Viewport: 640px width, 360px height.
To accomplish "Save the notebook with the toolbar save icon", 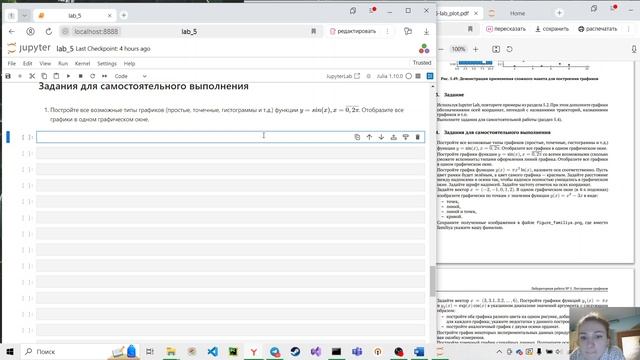I will click(x=8, y=76).
